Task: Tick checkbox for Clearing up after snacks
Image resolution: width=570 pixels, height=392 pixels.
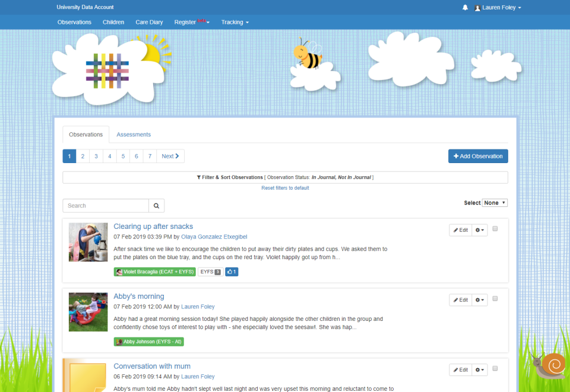Action: point(495,229)
